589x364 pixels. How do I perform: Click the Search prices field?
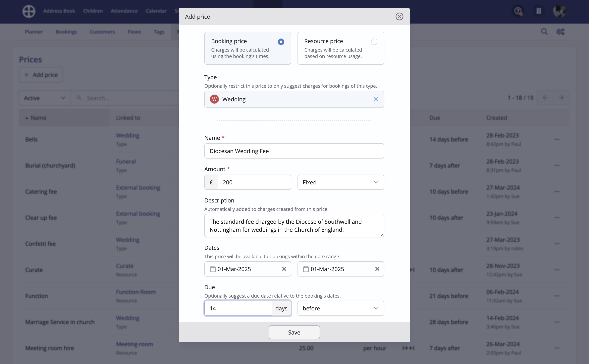click(x=125, y=98)
